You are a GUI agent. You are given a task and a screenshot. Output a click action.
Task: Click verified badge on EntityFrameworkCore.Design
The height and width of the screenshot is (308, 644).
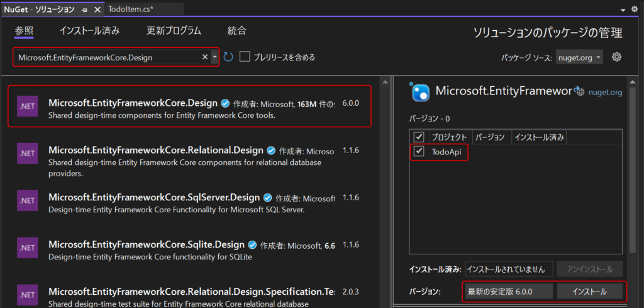click(x=225, y=103)
